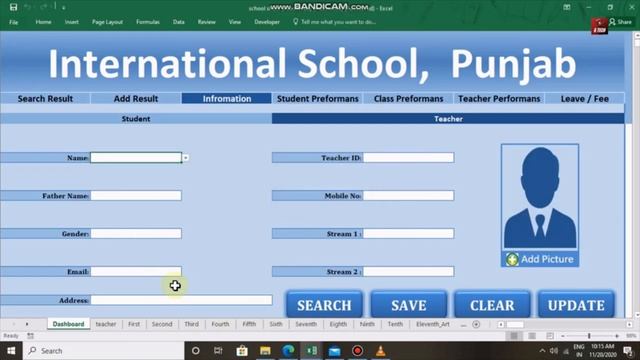
Task: Open the View ribbon tab
Action: [x=235, y=22]
